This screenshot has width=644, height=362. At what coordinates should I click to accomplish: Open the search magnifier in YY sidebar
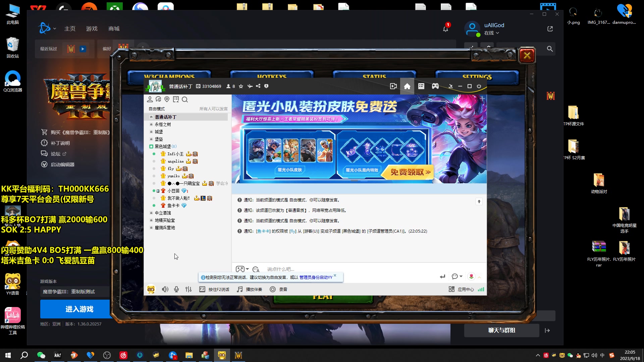point(185,99)
